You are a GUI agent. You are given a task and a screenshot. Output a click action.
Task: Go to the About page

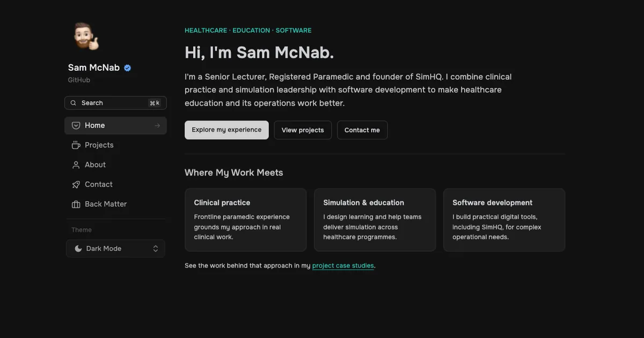115,165
